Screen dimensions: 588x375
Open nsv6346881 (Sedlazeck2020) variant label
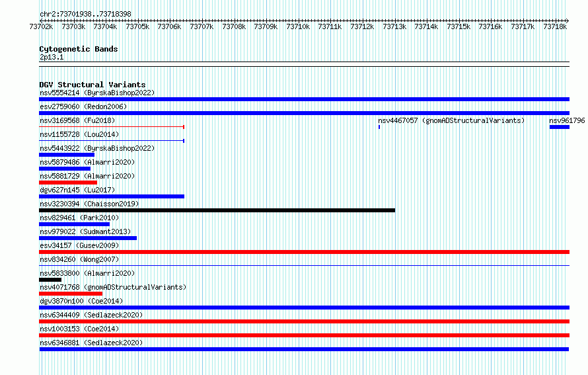[x=91, y=343]
